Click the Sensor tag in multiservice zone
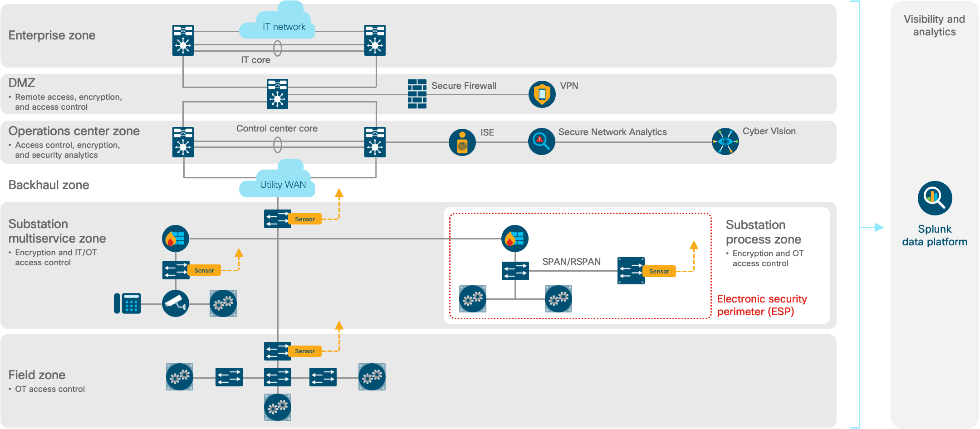The image size is (980, 429). click(x=204, y=270)
